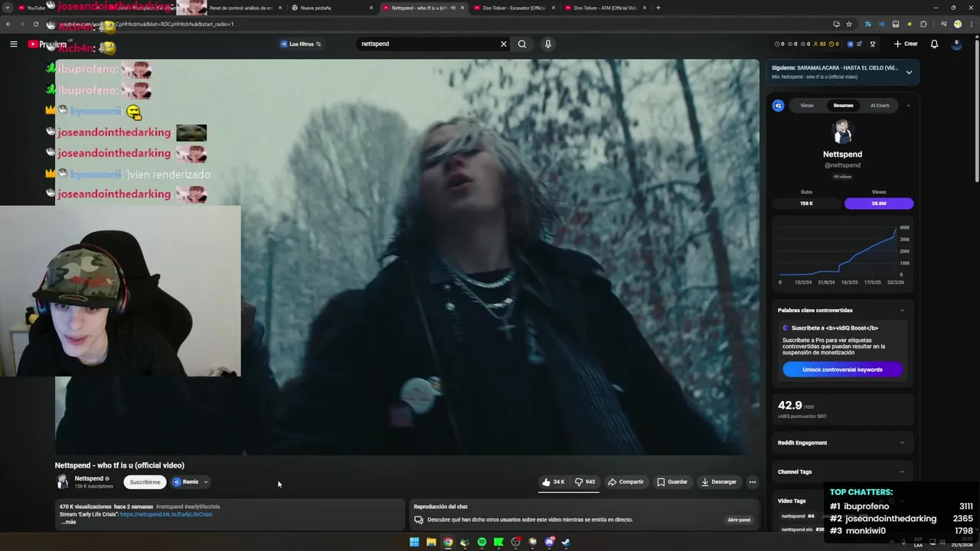Start voice search with the microphone icon

[547, 44]
